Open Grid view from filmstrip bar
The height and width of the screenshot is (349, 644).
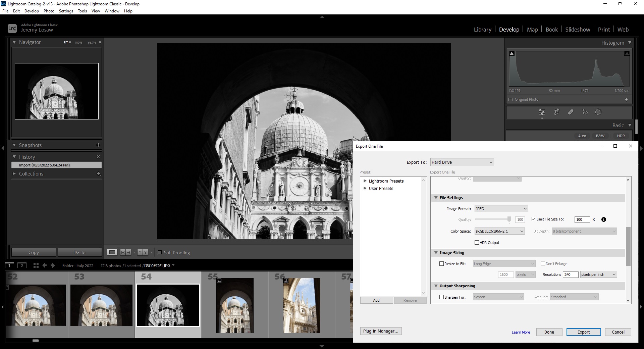36,265
